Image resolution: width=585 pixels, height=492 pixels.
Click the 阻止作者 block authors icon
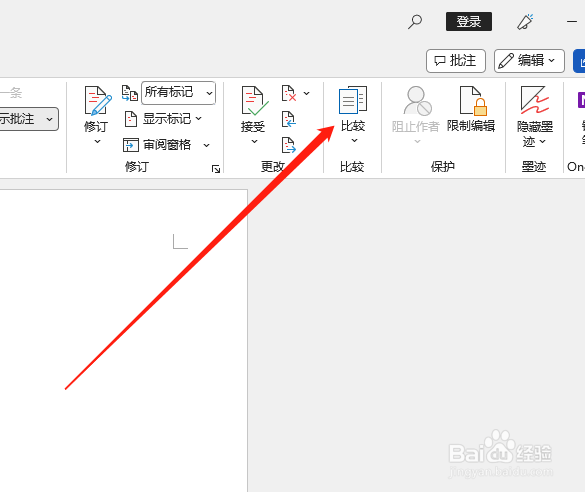point(417,101)
